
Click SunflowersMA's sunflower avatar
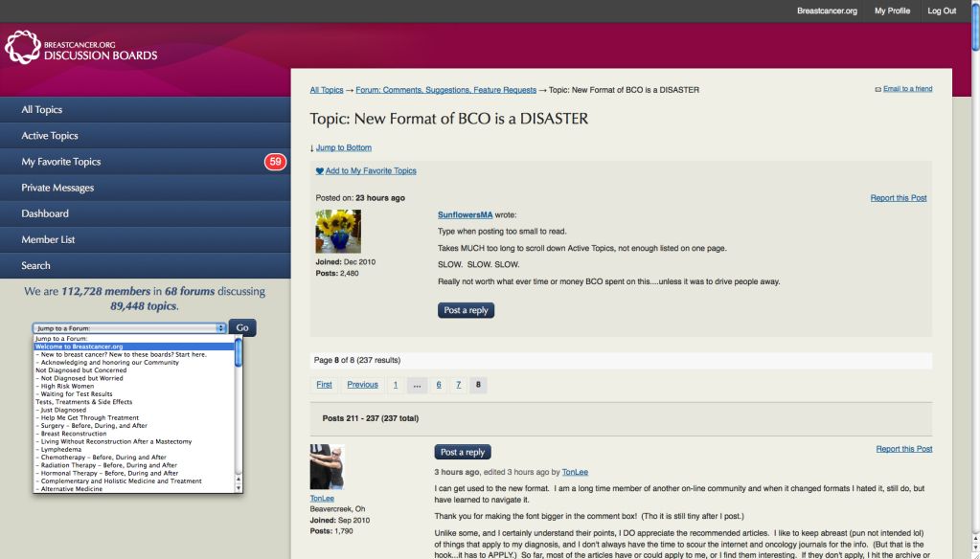338,231
